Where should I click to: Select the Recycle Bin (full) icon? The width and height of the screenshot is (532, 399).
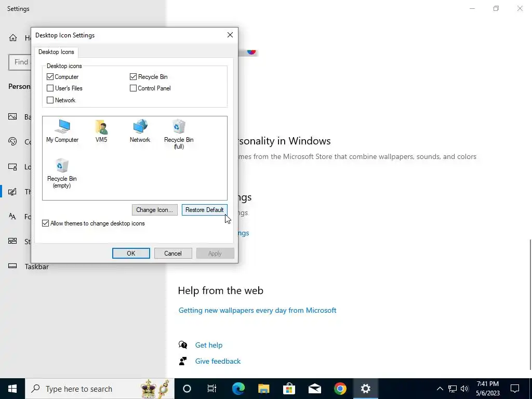179,134
